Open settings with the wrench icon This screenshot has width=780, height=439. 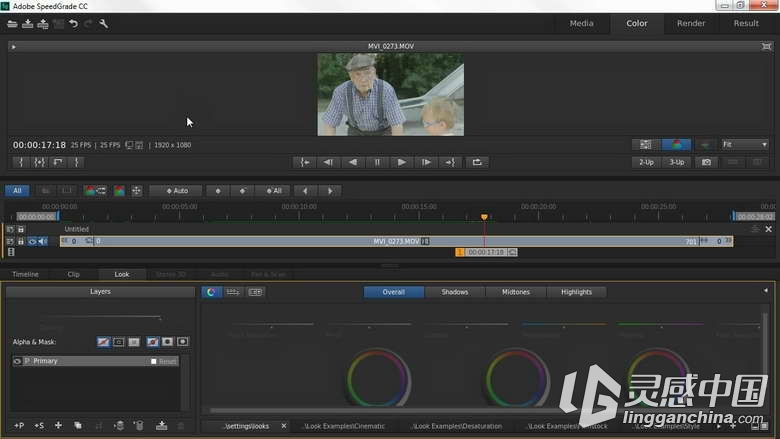(103, 24)
